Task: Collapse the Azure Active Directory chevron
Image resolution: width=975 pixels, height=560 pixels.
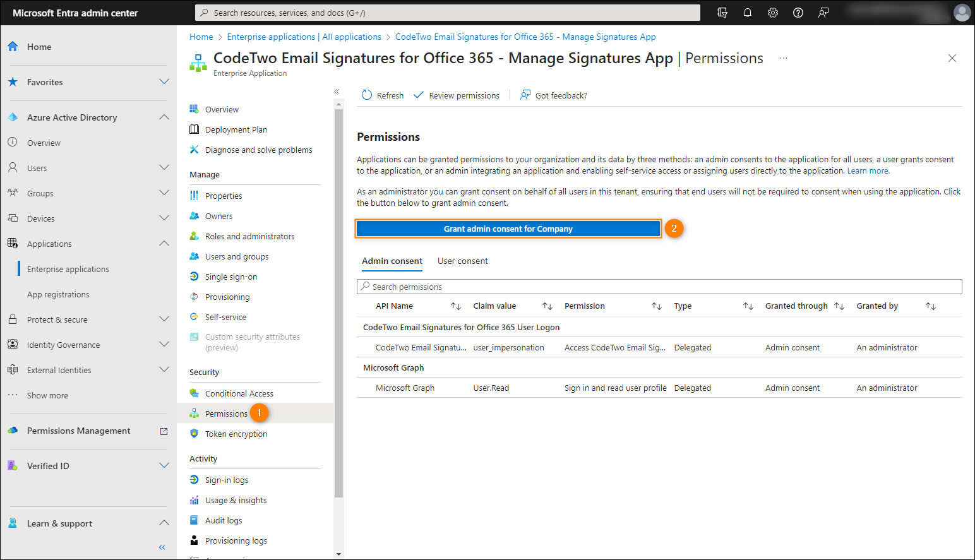Action: [164, 117]
